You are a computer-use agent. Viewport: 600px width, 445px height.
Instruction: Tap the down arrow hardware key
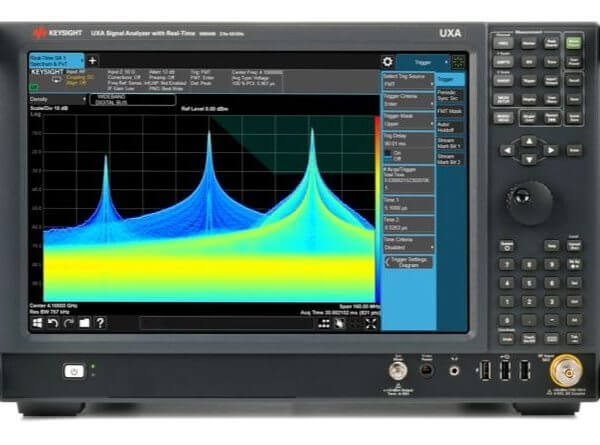pyautogui.click(x=529, y=159)
